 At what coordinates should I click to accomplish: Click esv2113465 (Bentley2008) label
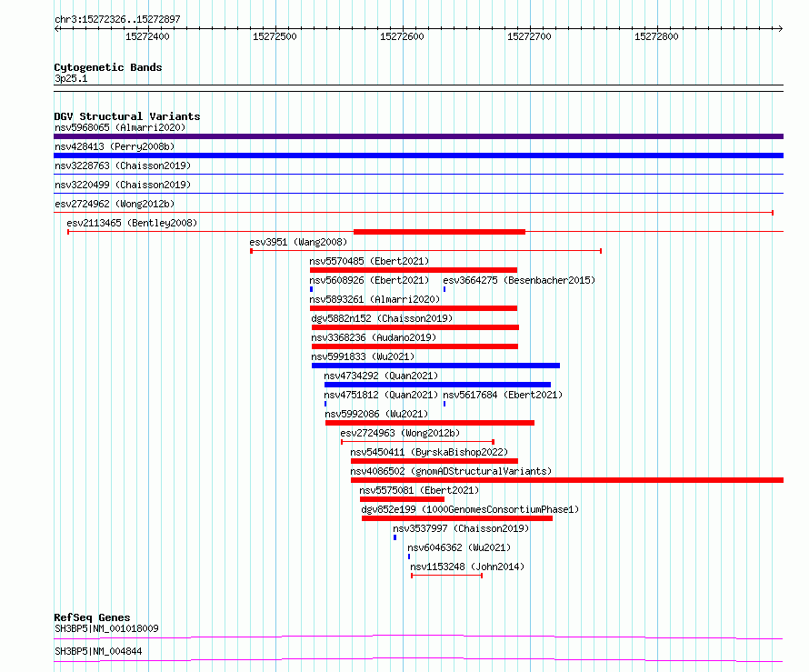132,223
